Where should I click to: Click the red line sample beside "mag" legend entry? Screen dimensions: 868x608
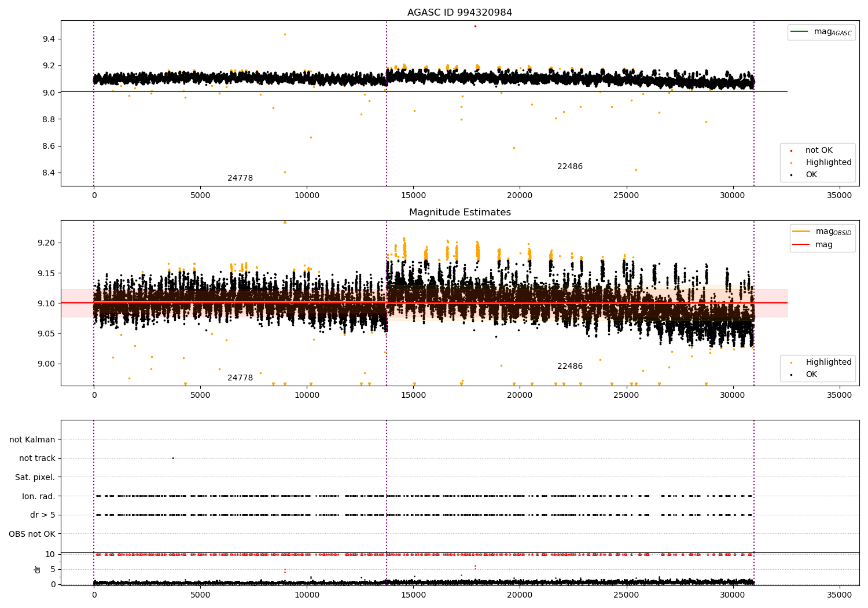pyautogui.click(x=801, y=245)
